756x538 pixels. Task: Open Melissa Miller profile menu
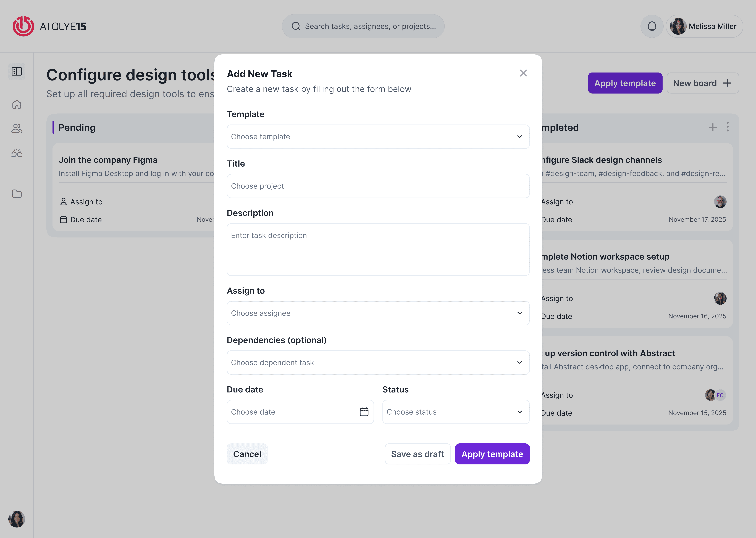[704, 26]
